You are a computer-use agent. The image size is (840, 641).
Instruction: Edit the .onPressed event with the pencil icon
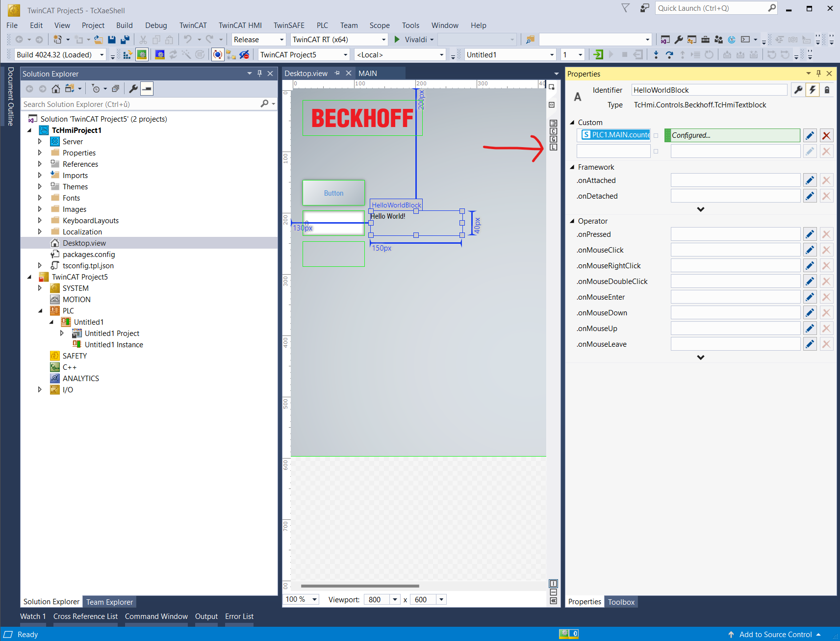tap(810, 234)
